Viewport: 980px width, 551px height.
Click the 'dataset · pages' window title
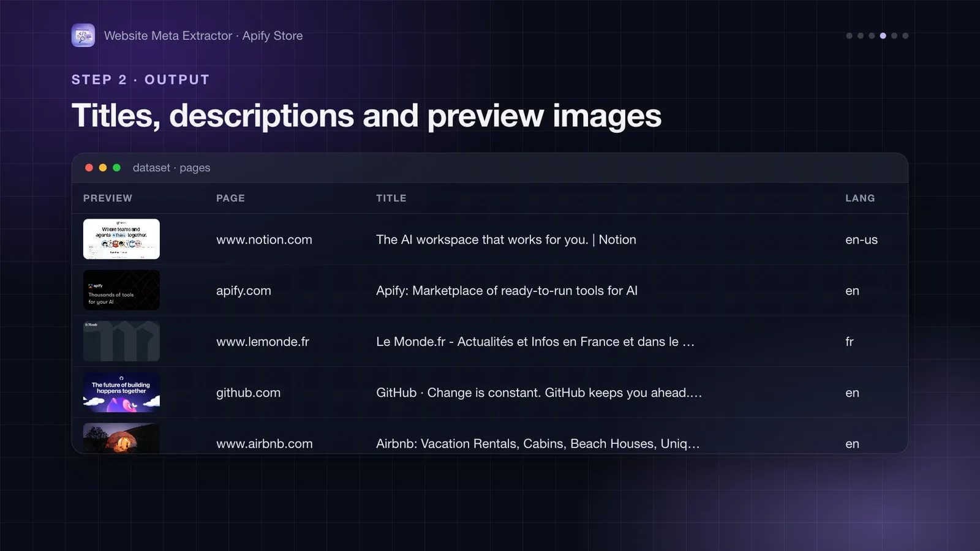pos(171,168)
